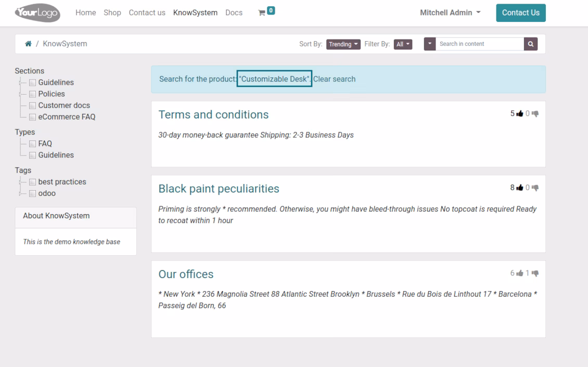Expand the Guidelines section tree node

pyautogui.click(x=21, y=82)
